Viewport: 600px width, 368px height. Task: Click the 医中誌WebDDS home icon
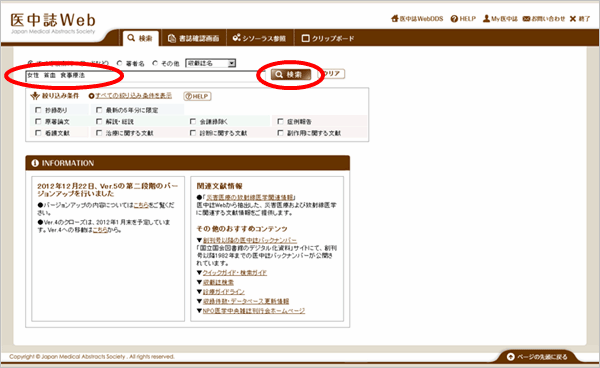[x=395, y=18]
